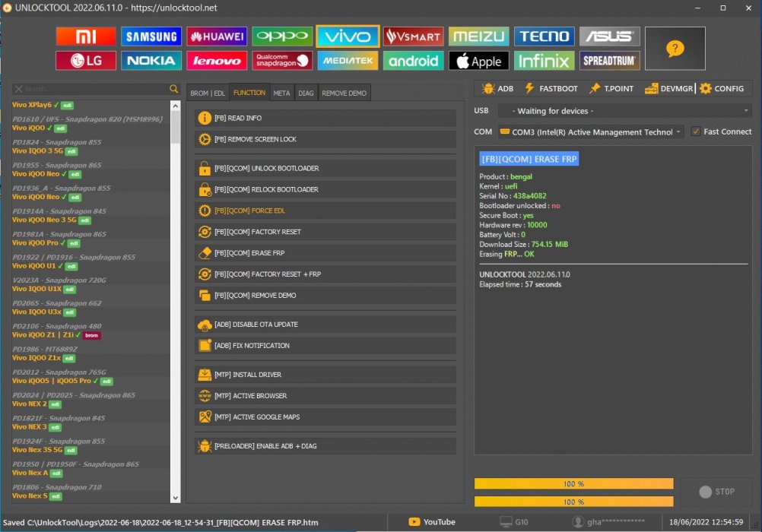Open the Lenovo brand section

click(x=217, y=61)
